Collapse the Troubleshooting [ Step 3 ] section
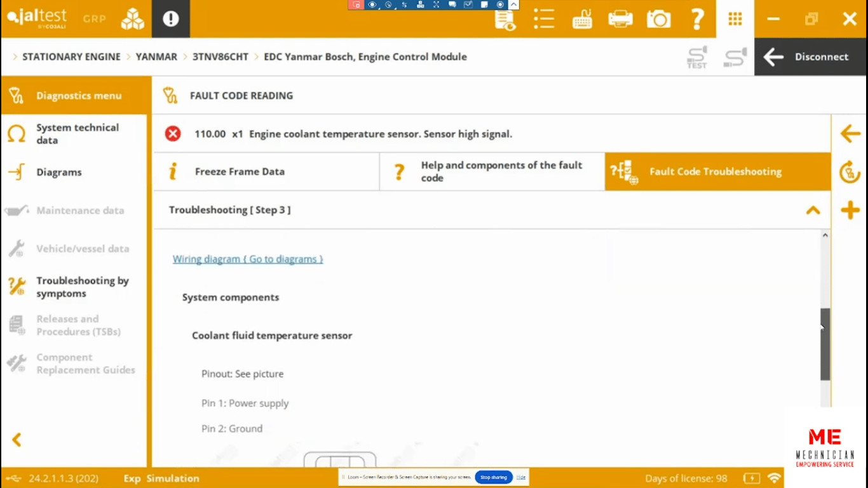 point(813,210)
